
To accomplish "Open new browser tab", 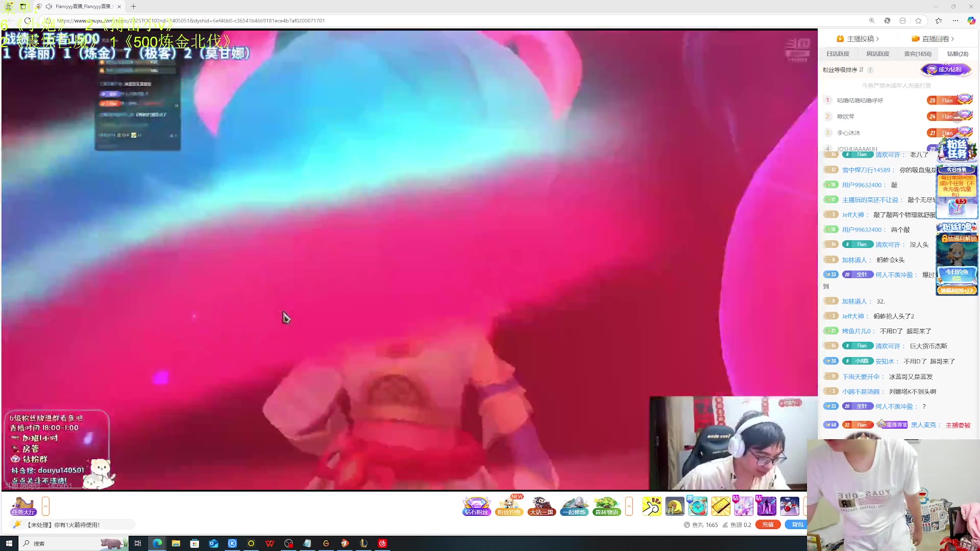I will (x=133, y=7).
